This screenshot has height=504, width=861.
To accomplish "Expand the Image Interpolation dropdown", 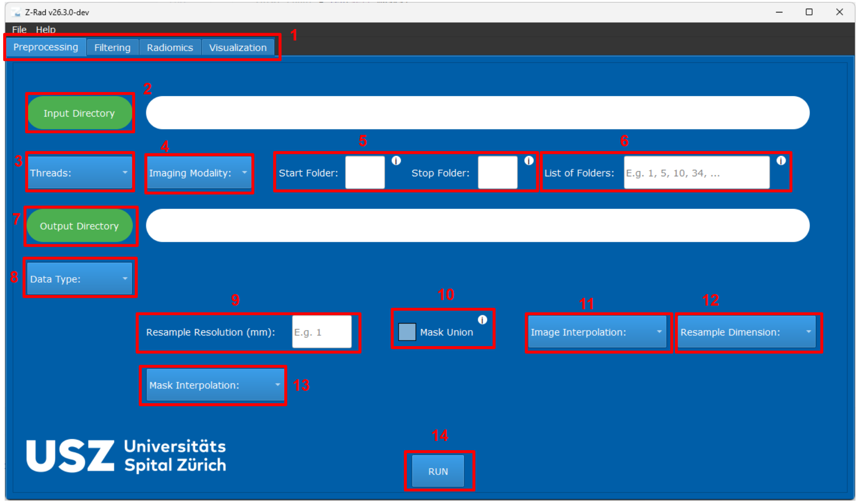I will (x=597, y=332).
